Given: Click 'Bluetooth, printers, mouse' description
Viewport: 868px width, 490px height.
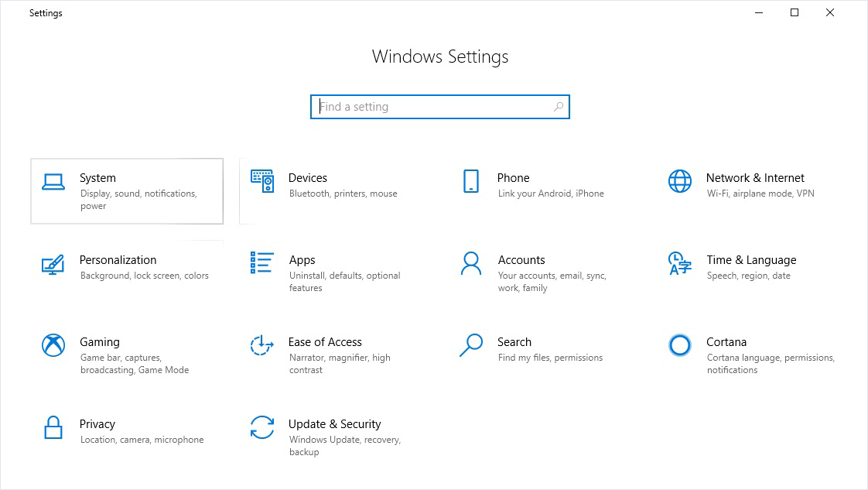Looking at the screenshot, I should pyautogui.click(x=343, y=194).
